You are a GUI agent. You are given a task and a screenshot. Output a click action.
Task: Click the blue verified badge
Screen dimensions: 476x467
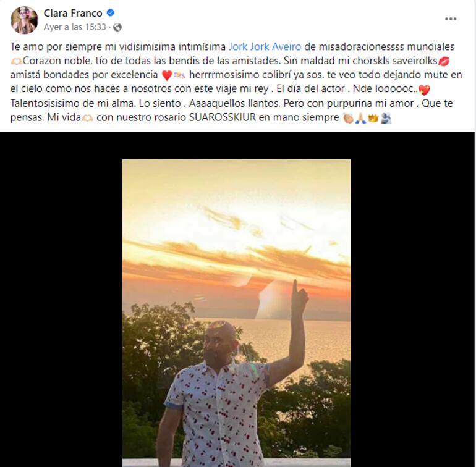(x=111, y=13)
